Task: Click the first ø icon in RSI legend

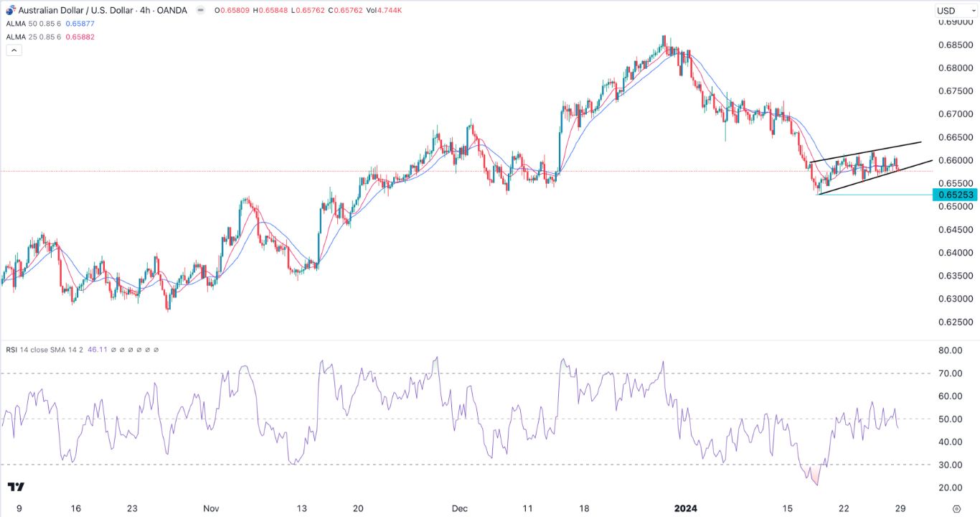Action: pos(113,350)
